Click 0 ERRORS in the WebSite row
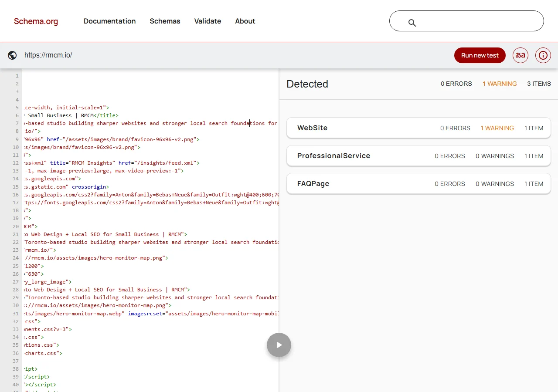Image resolution: width=558 pixels, height=392 pixels. coord(455,128)
